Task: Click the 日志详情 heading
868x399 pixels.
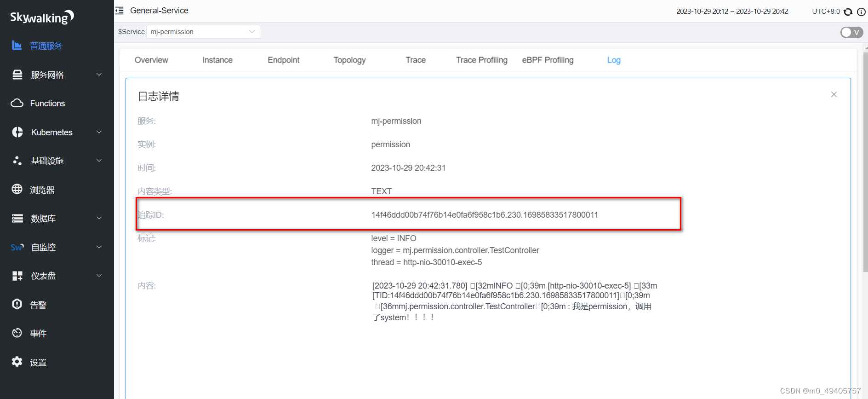Action: pyautogui.click(x=159, y=96)
